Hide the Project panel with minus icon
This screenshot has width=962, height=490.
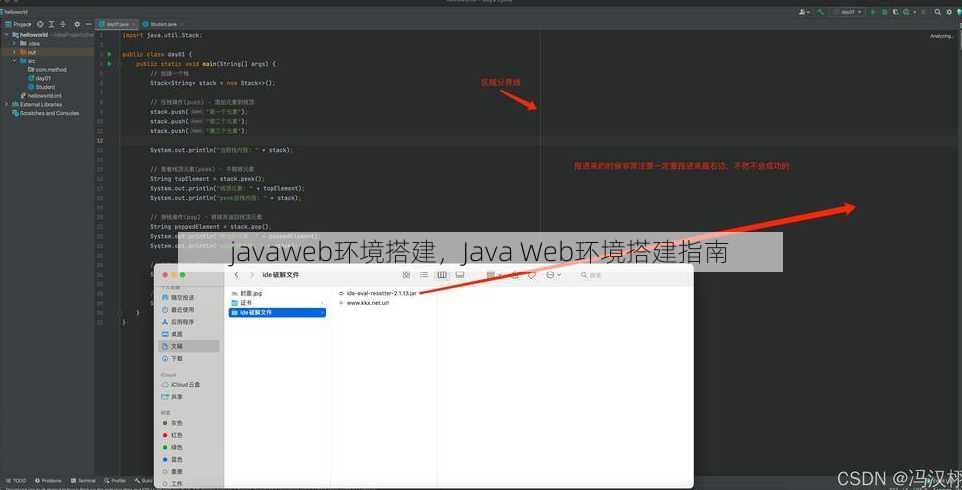pos(89,25)
